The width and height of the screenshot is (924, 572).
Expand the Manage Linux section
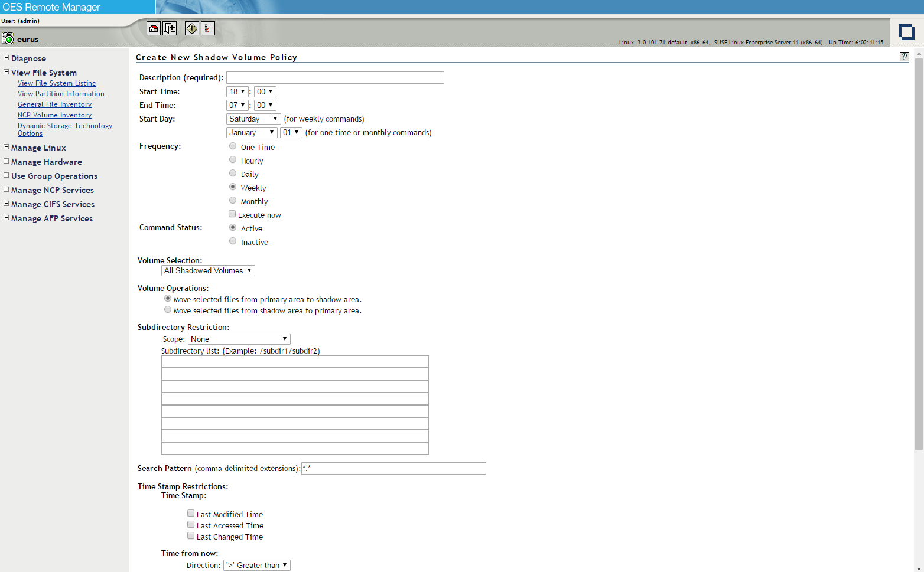[x=6, y=147]
